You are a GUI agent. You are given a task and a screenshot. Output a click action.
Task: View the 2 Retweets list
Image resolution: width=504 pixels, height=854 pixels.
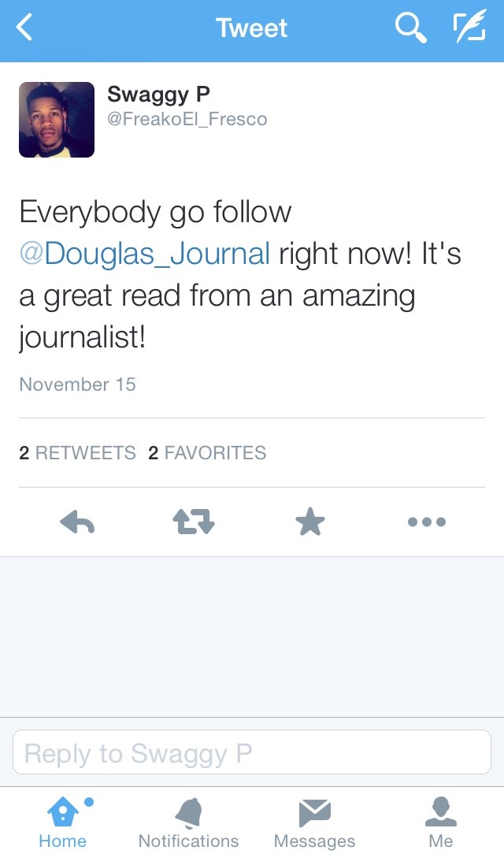pos(77,453)
